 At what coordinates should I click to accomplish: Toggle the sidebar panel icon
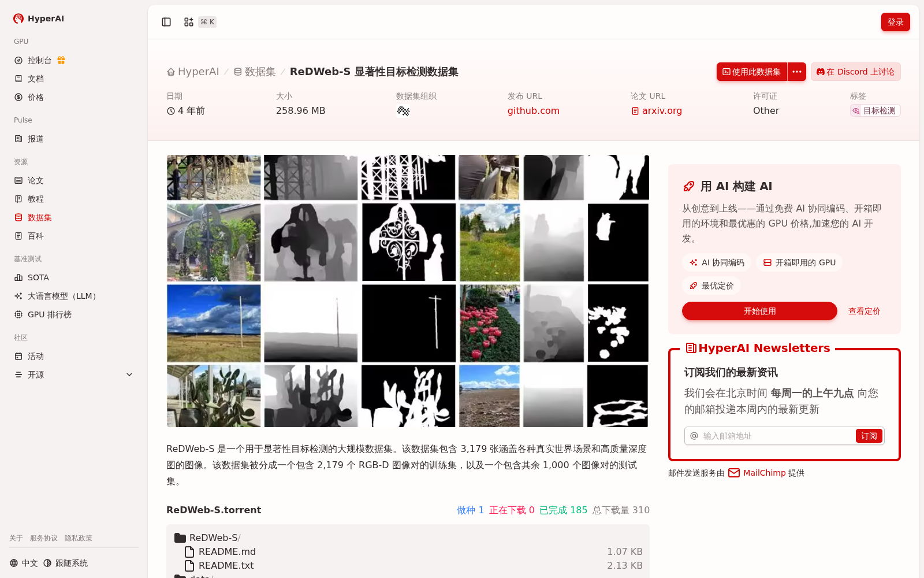pyautogui.click(x=166, y=22)
